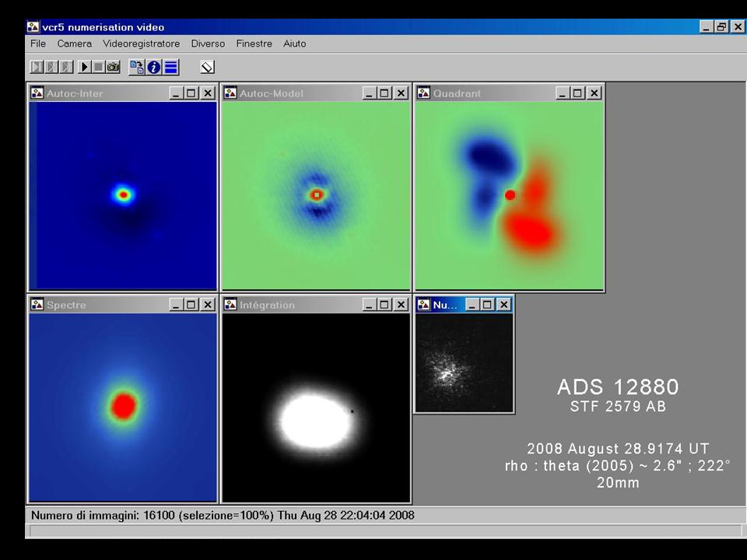Screen dimensions: 747x560
Task: Click the white blob in Intégration image
Action: (314, 422)
